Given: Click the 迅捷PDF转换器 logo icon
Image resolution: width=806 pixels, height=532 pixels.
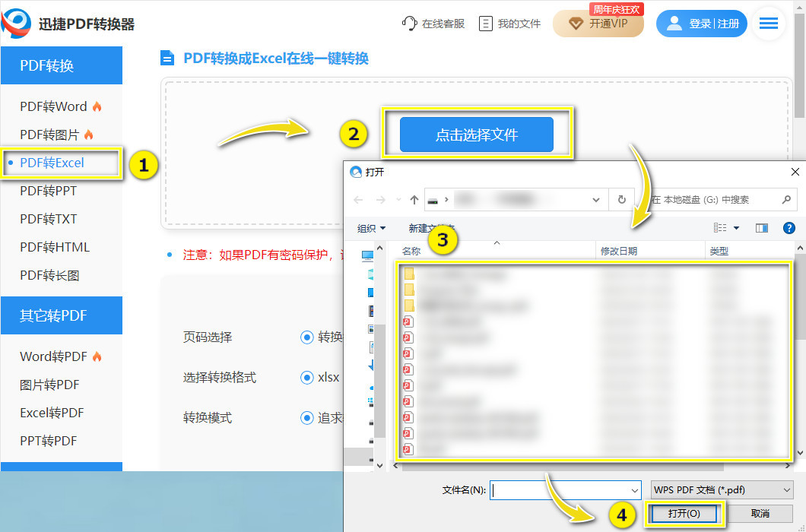Looking at the screenshot, I should [16, 24].
